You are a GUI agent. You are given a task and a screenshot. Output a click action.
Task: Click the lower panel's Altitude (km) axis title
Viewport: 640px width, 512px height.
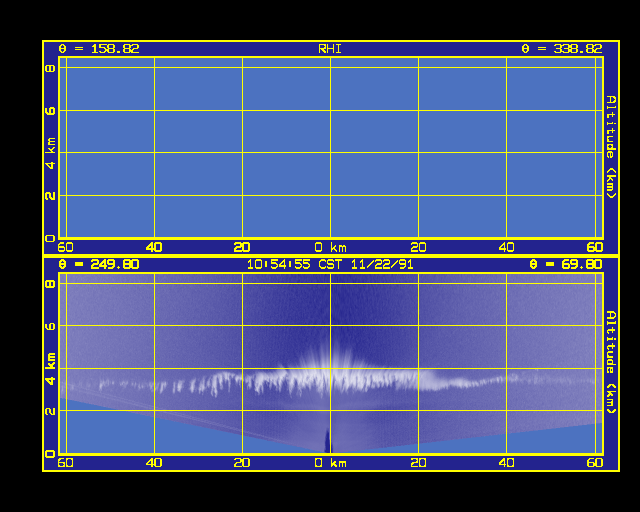611,362
